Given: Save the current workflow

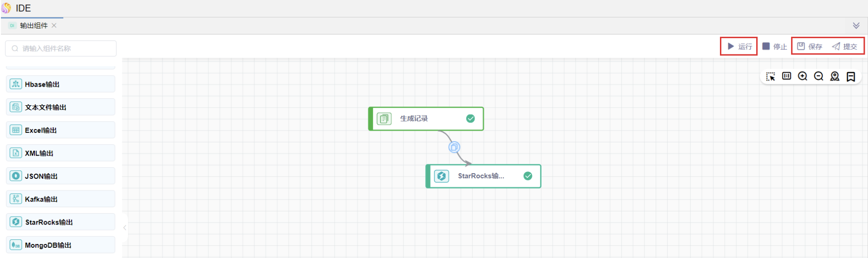Looking at the screenshot, I should [x=810, y=47].
